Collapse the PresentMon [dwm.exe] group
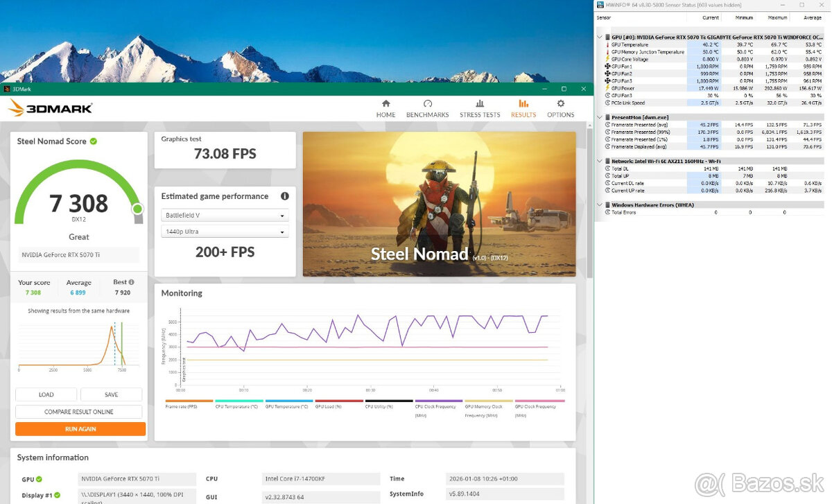The height and width of the screenshot is (504, 832). click(600, 117)
